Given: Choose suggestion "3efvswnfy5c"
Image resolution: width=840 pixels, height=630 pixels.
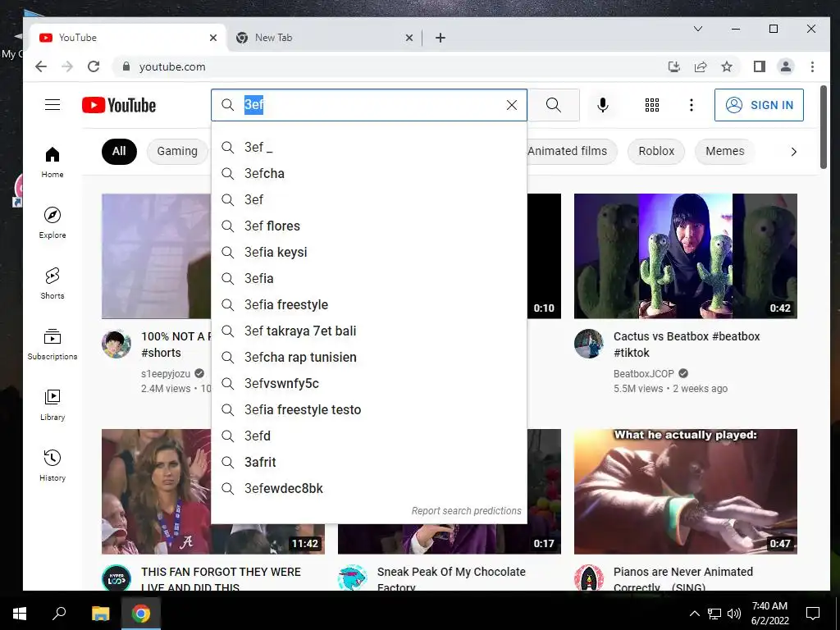Looking at the screenshot, I should (369, 384).
